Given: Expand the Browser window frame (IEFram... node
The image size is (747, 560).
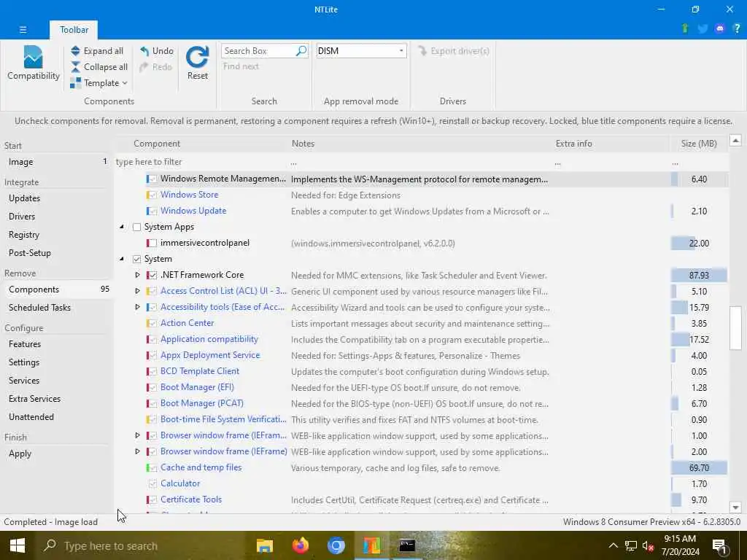Looking at the screenshot, I should click(138, 435).
